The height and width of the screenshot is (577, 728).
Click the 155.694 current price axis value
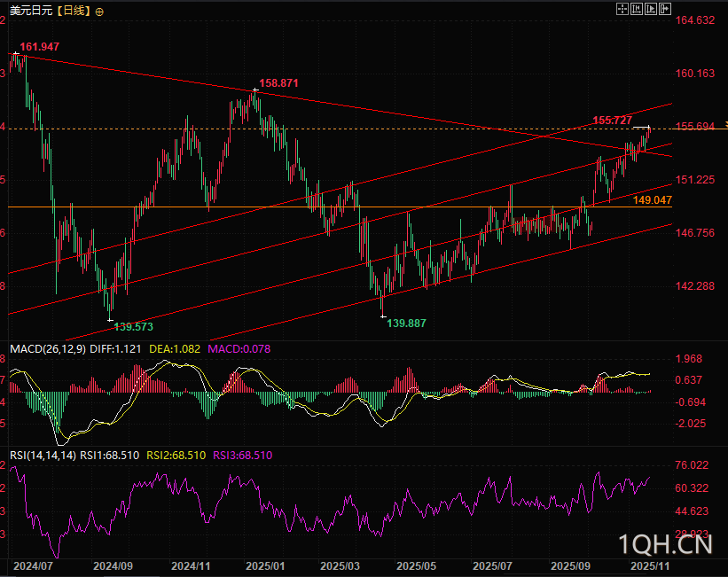[695, 127]
